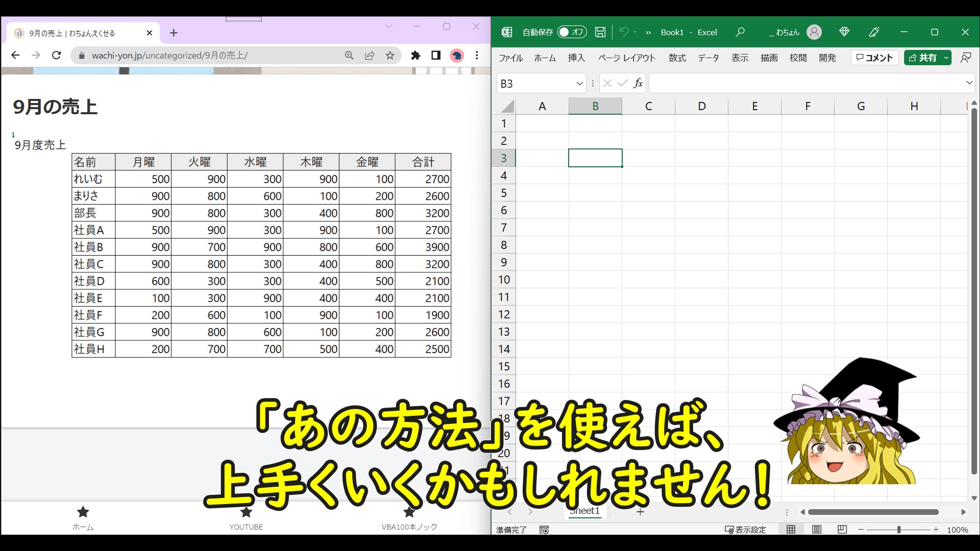980x551 pixels.
Task: Open Excel search magnifier
Action: [740, 32]
